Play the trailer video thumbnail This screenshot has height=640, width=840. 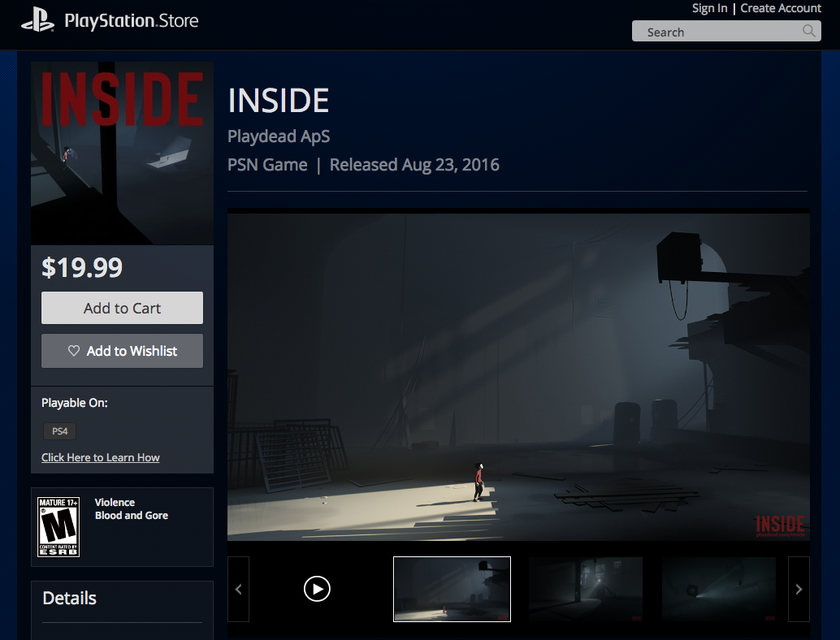317,589
